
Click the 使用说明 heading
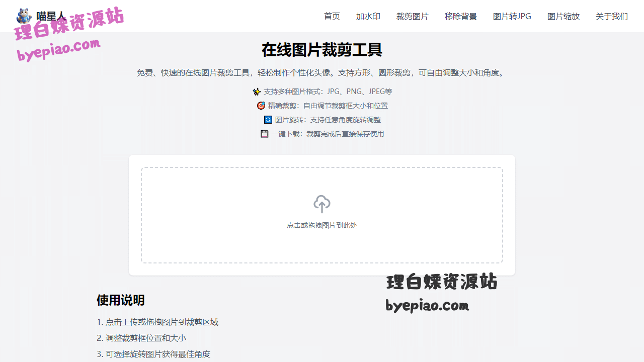(121, 300)
